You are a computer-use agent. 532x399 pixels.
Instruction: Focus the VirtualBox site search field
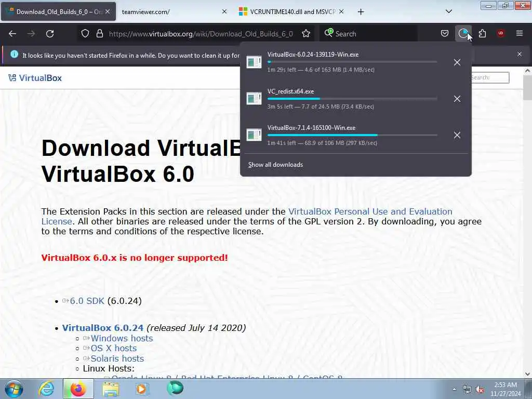click(x=489, y=77)
